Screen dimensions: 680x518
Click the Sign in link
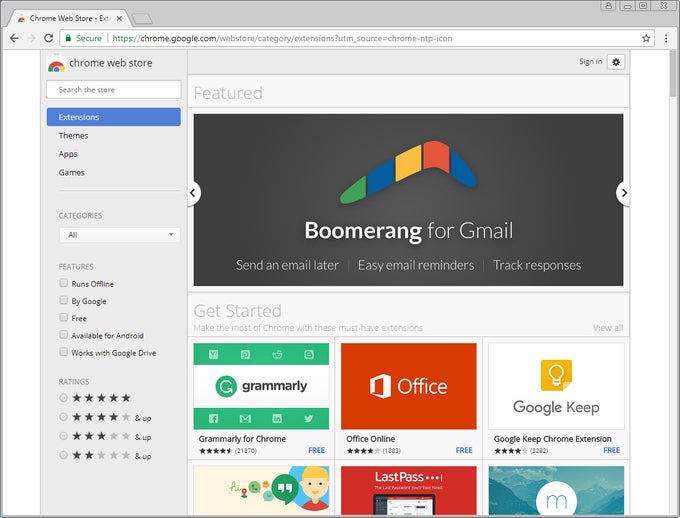pyautogui.click(x=590, y=62)
